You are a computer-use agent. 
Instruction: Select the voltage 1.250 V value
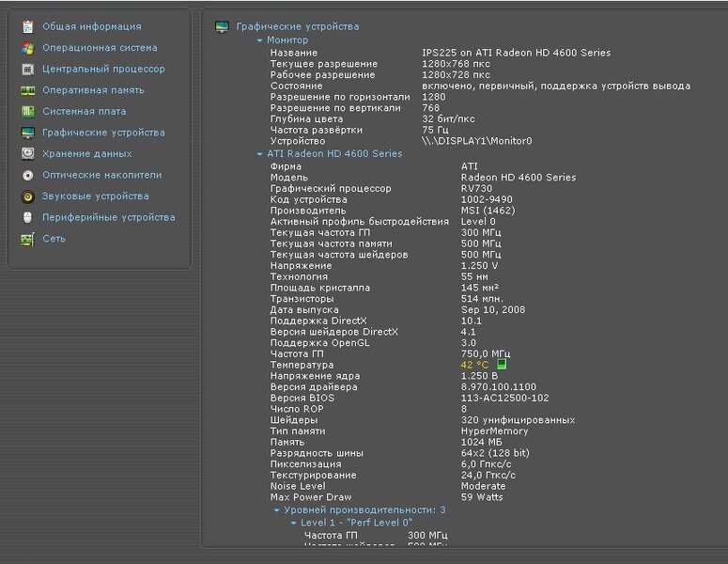[x=479, y=265]
